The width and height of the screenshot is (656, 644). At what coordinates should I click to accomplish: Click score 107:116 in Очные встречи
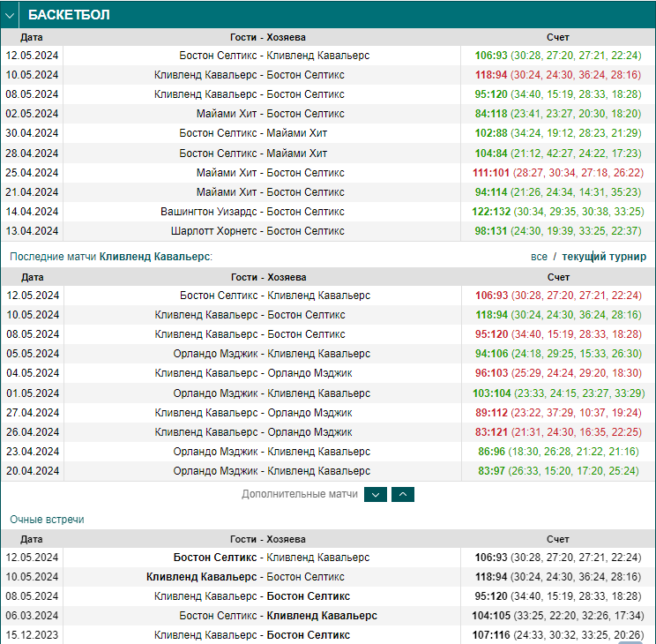(x=491, y=635)
